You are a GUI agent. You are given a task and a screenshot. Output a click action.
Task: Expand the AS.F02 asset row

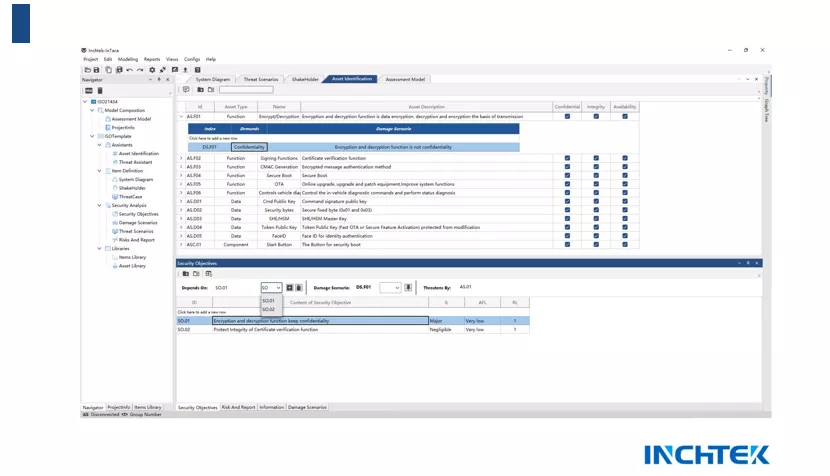click(x=181, y=158)
